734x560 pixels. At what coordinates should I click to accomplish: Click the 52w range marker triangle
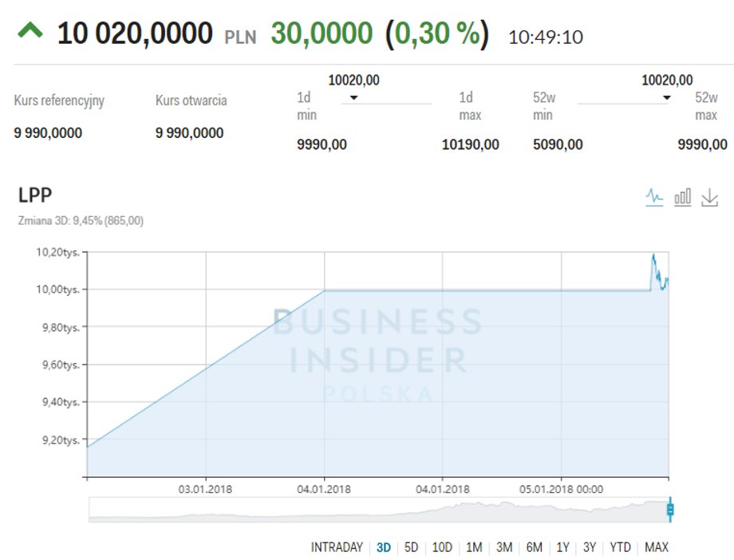(667, 98)
